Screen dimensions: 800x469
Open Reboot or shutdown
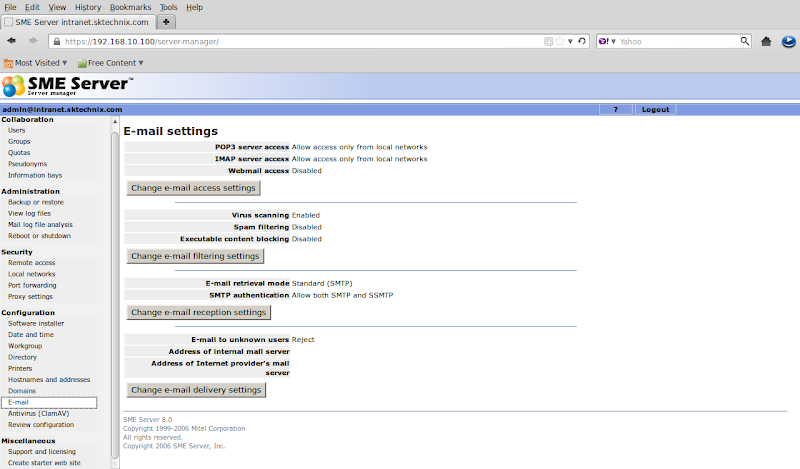(39, 236)
